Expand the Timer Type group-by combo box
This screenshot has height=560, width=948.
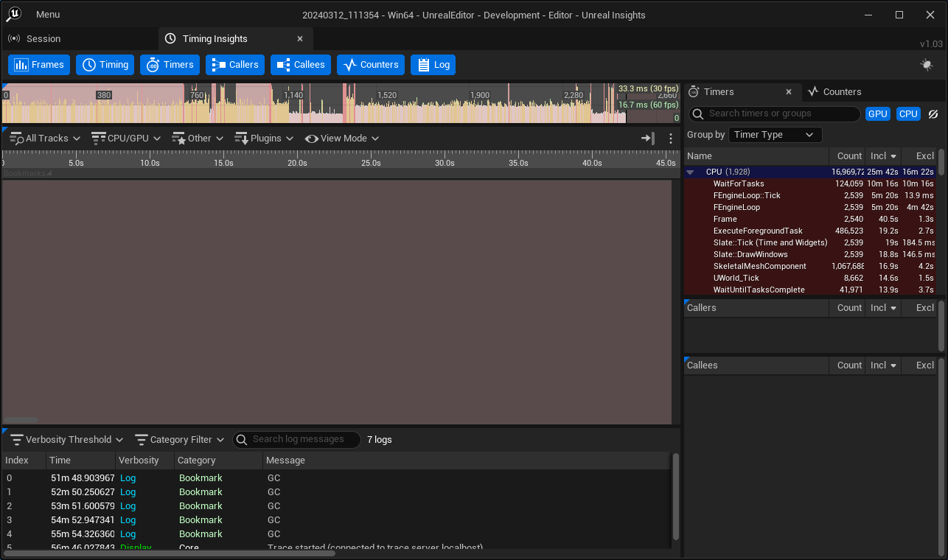(774, 135)
